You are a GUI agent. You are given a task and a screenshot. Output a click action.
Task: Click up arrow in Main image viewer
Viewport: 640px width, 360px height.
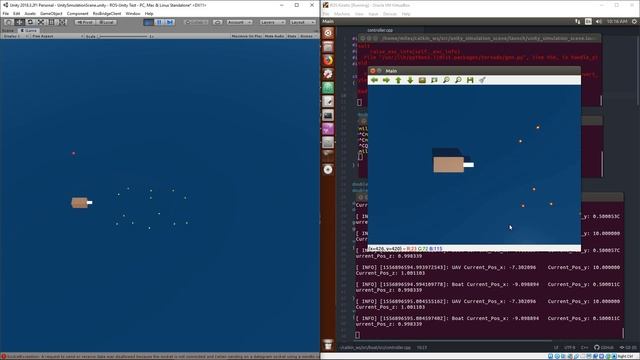(398, 80)
